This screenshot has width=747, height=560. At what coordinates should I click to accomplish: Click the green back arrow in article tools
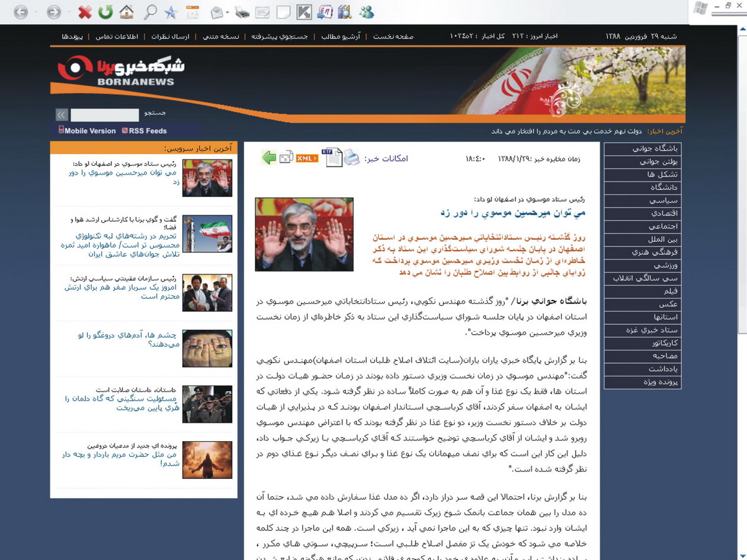tap(269, 158)
